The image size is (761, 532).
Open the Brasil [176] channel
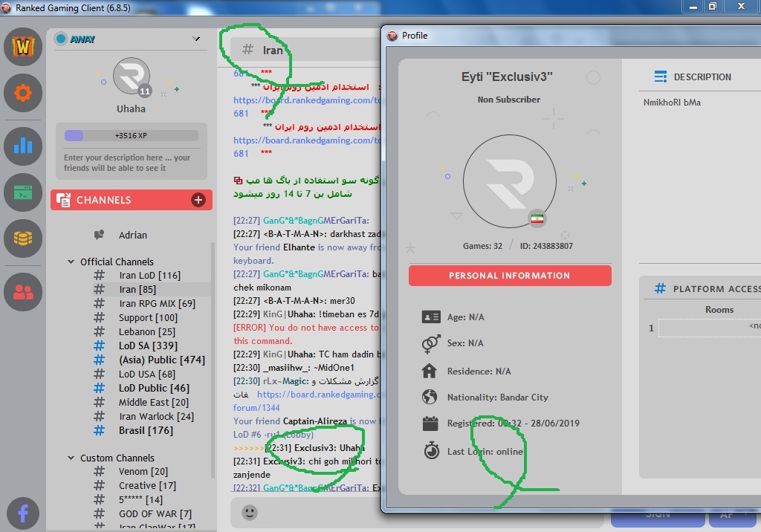[x=146, y=430]
